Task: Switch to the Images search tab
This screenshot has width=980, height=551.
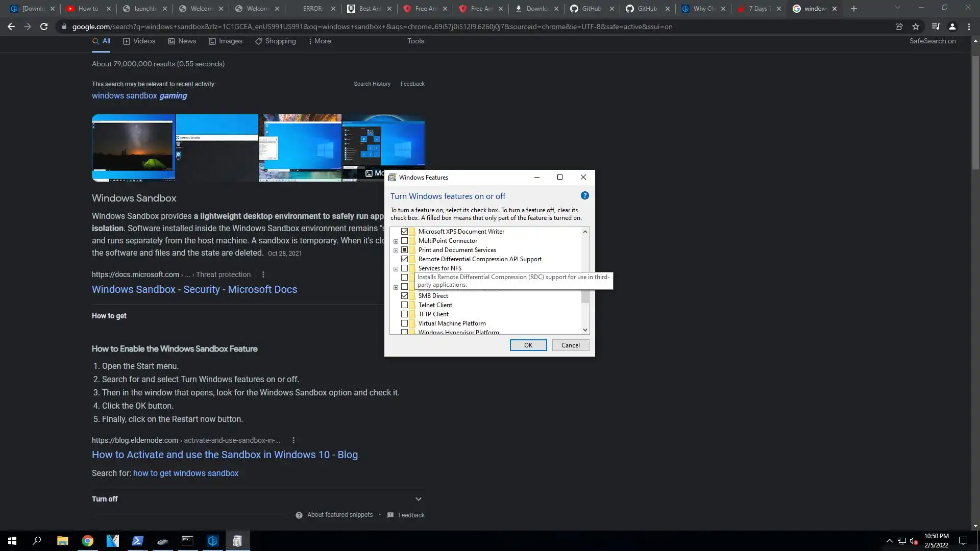Action: 226,41
